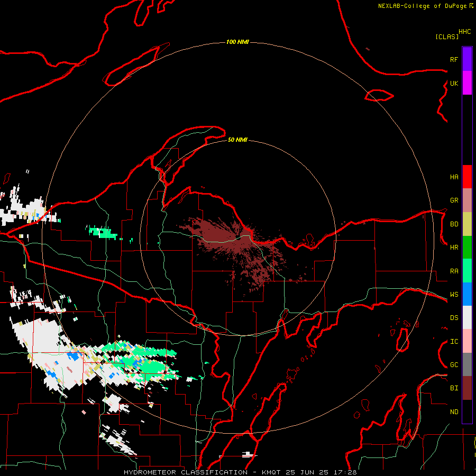This screenshot has height=476, width=476.
Task: Click the GR legend color swatch
Action: 467,200
